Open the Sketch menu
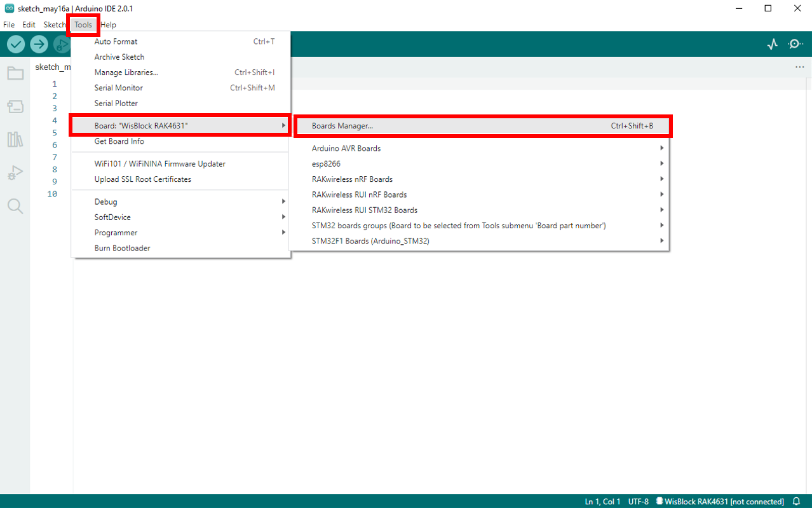 (55, 25)
